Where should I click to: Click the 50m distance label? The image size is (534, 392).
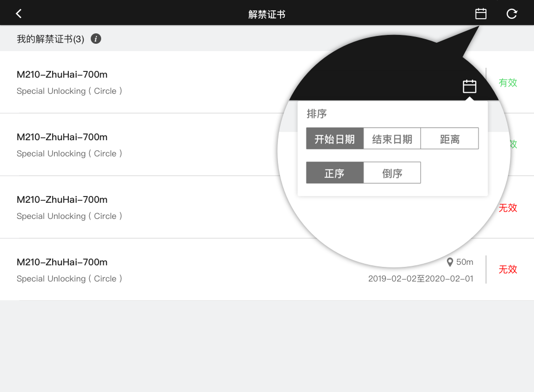pyautogui.click(x=465, y=262)
